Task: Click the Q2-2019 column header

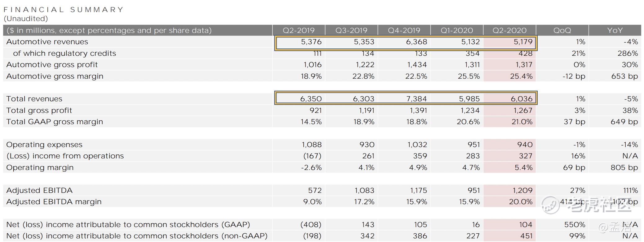Action: [x=298, y=30]
